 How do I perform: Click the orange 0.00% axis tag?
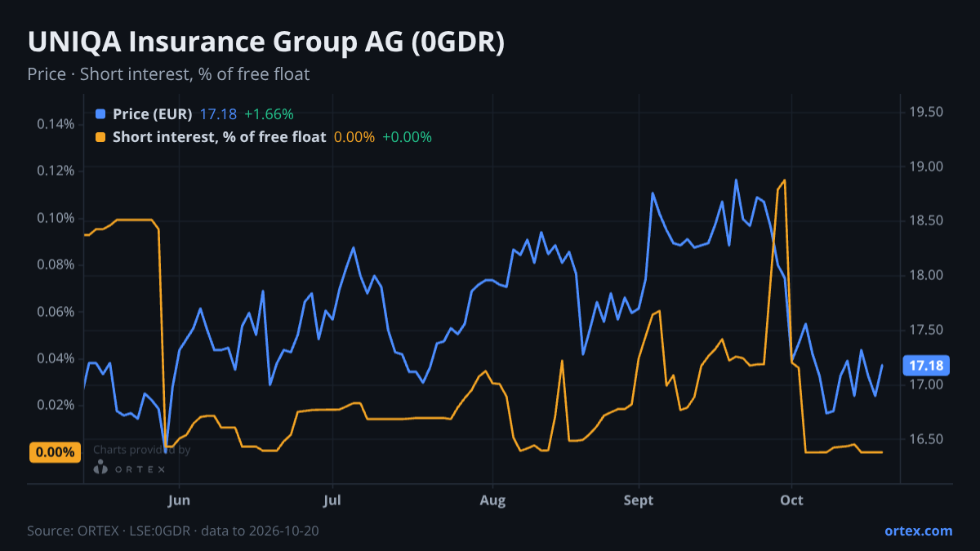(56, 452)
